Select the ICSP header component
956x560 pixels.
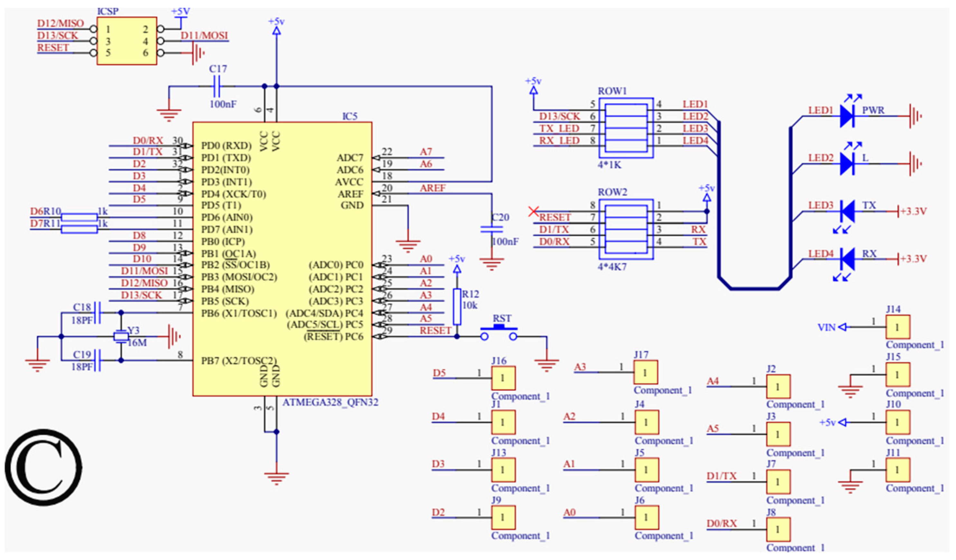[x=127, y=41]
